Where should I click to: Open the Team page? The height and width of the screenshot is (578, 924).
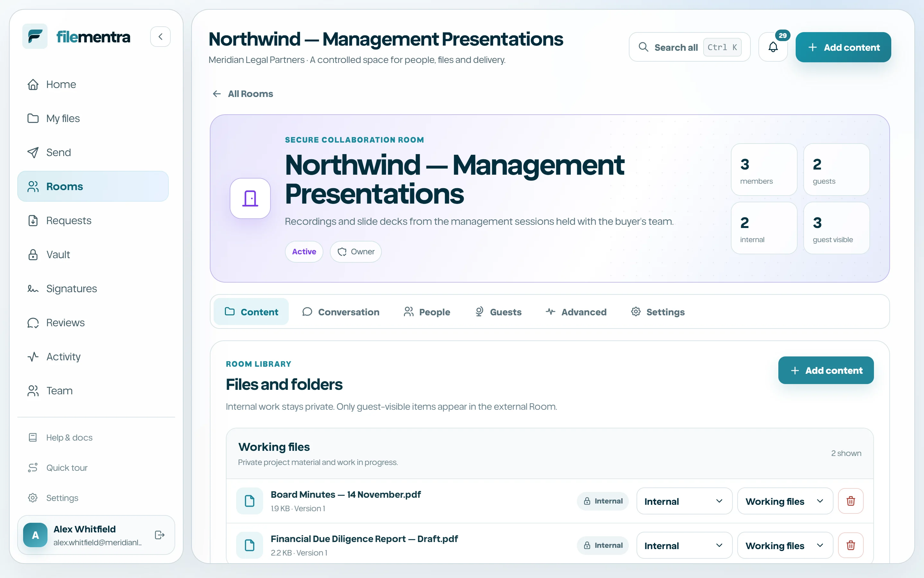pyautogui.click(x=93, y=390)
